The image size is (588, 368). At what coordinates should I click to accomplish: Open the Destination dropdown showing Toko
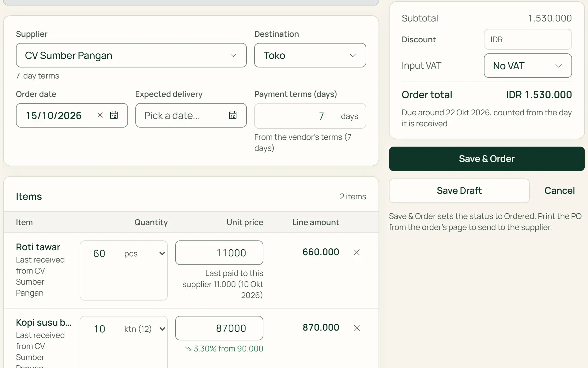click(310, 55)
